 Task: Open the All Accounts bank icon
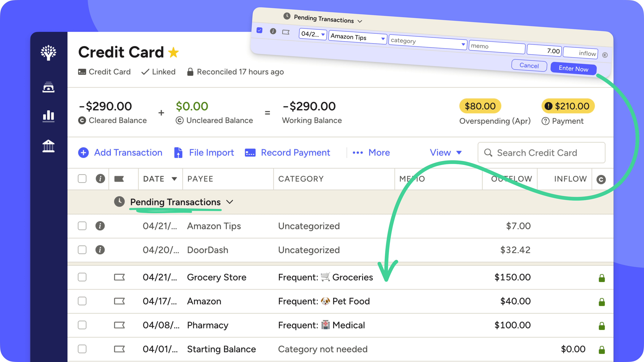48,146
